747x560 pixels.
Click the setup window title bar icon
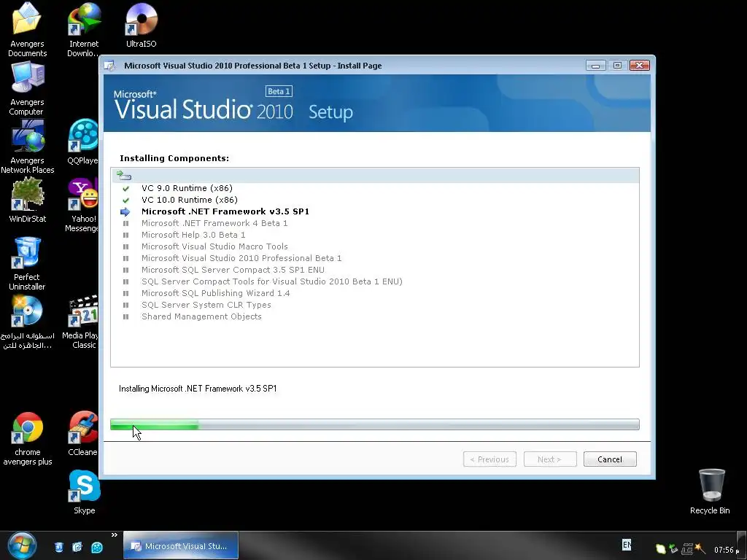pos(109,66)
